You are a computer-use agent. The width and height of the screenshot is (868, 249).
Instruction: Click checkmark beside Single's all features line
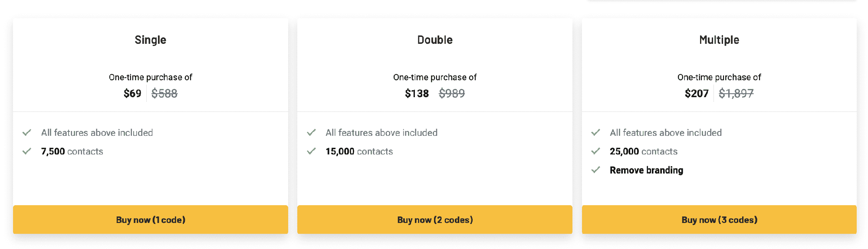click(27, 133)
